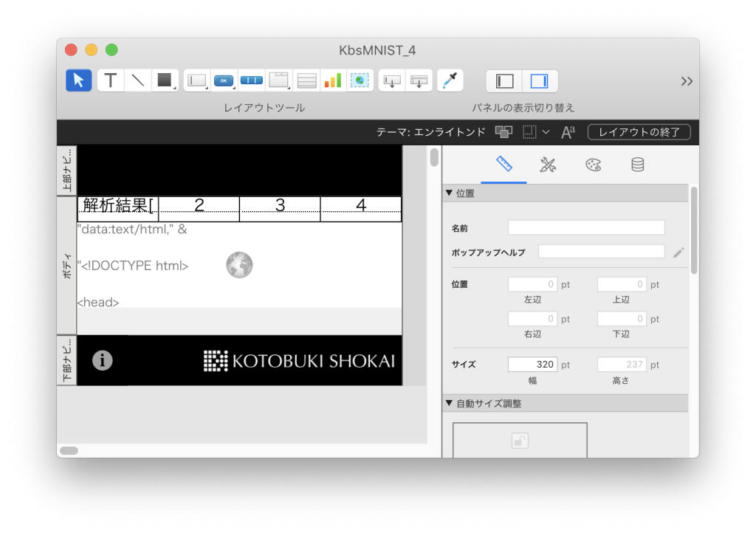
Task: Toggle the left panel display
Action: (x=505, y=81)
